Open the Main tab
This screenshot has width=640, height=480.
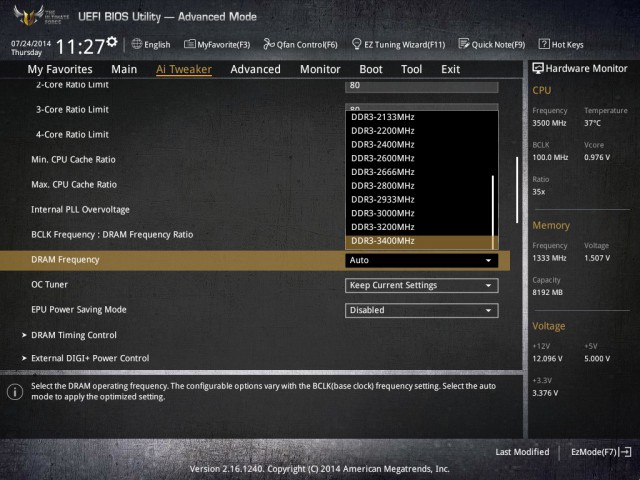tap(124, 69)
